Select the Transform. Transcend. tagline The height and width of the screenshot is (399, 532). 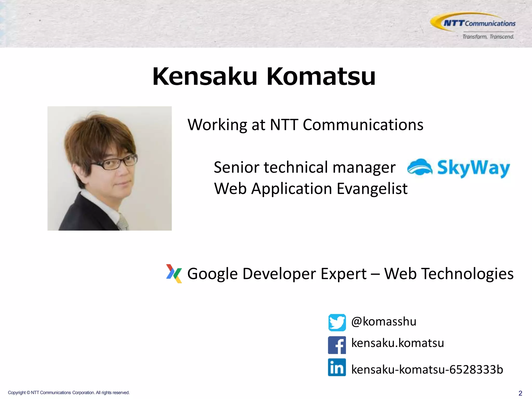[x=488, y=37]
